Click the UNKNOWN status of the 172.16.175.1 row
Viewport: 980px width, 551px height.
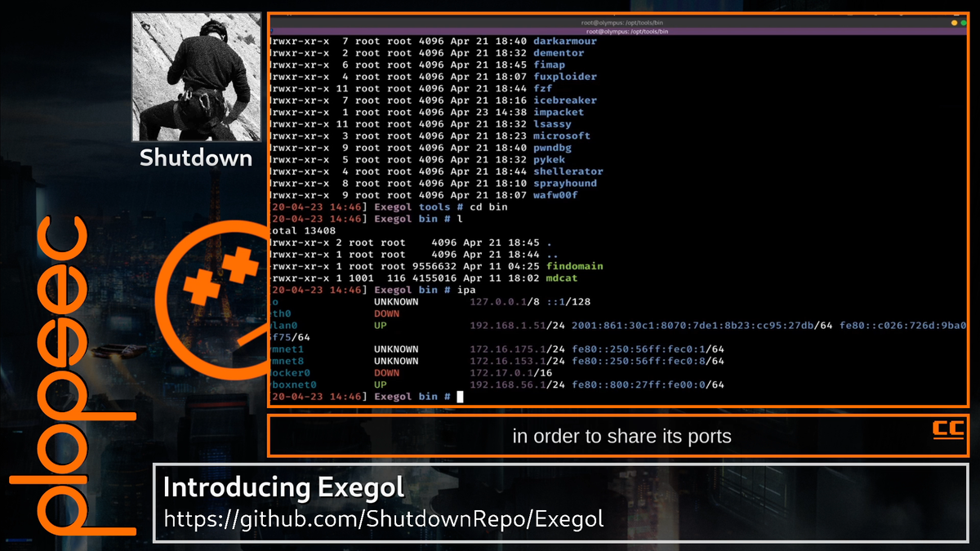click(396, 349)
